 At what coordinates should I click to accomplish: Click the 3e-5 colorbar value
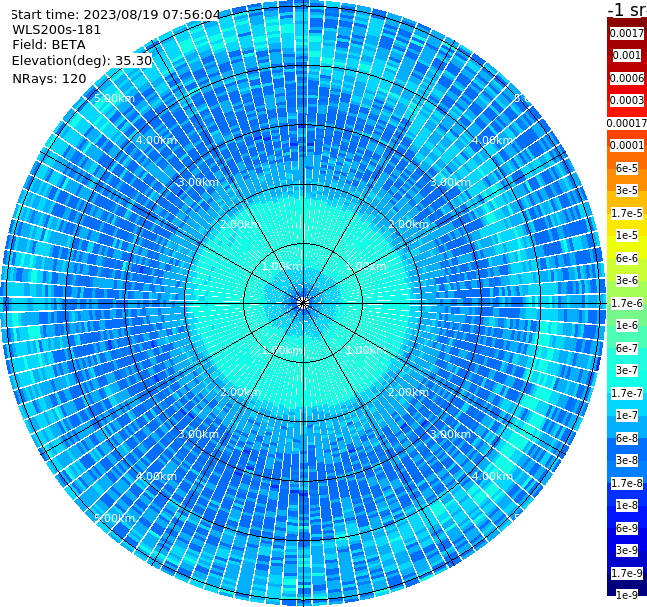coord(627,190)
